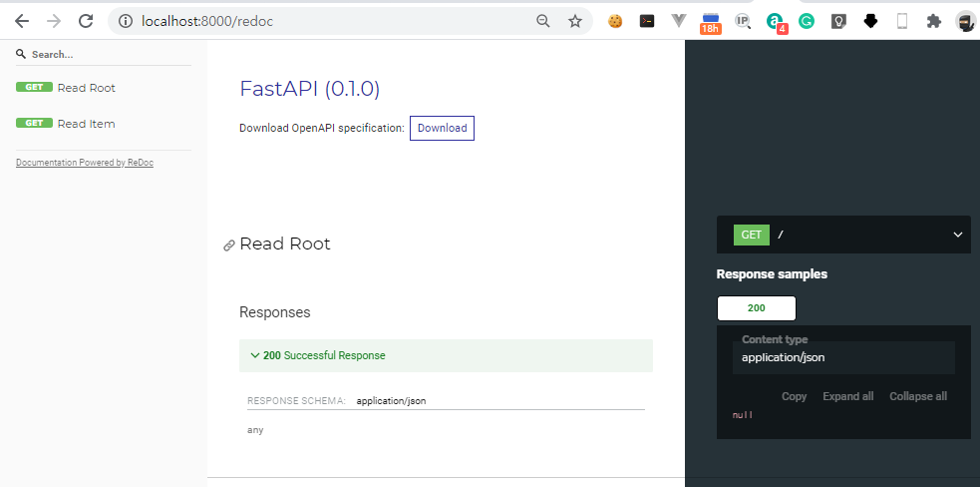Click the 'any' schema type text

click(x=255, y=430)
